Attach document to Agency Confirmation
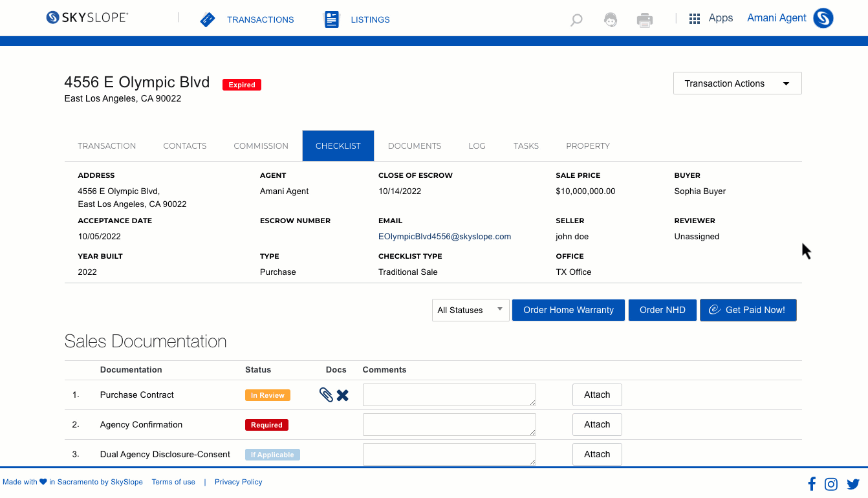The height and width of the screenshot is (498, 868). (597, 424)
